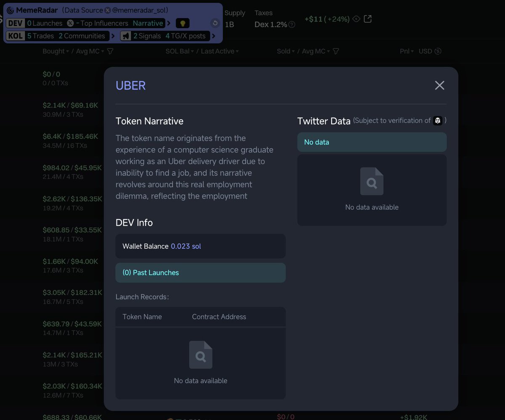This screenshot has width=505, height=420.
Task: Click the verification logo beside Twitter Data
Action: click(x=438, y=121)
